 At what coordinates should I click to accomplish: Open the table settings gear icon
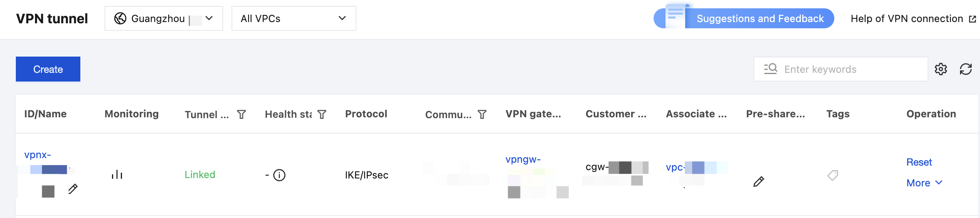click(941, 69)
